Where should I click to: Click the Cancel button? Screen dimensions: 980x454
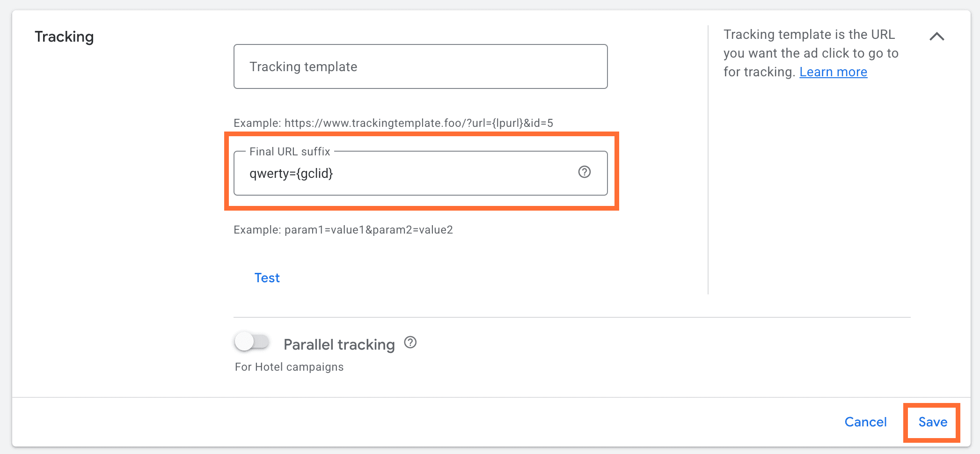pyautogui.click(x=865, y=422)
